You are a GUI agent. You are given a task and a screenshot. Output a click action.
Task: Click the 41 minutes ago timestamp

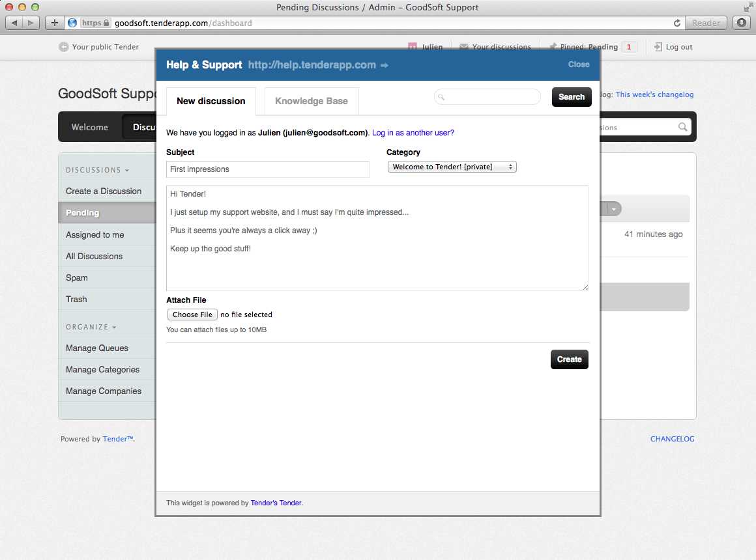pyautogui.click(x=653, y=234)
